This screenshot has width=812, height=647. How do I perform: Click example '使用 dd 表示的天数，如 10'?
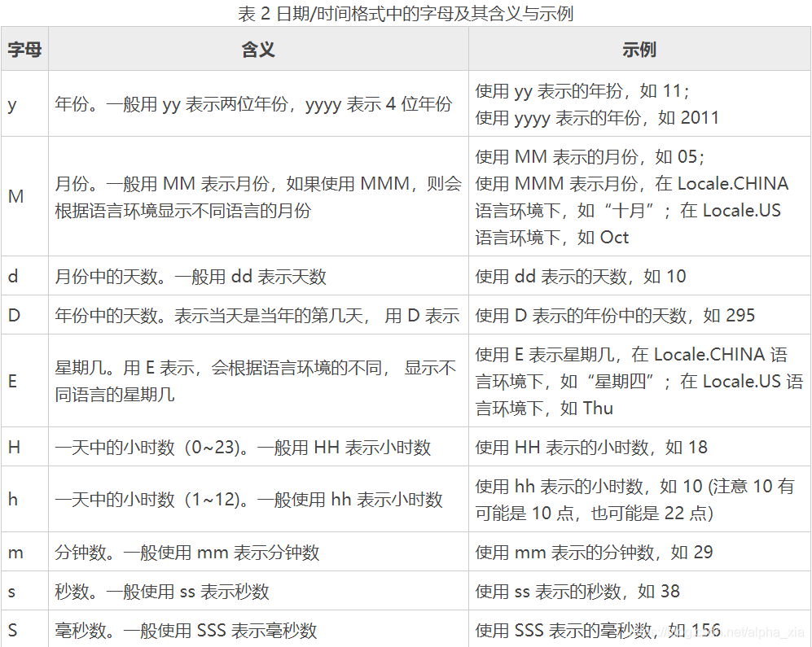581,277
